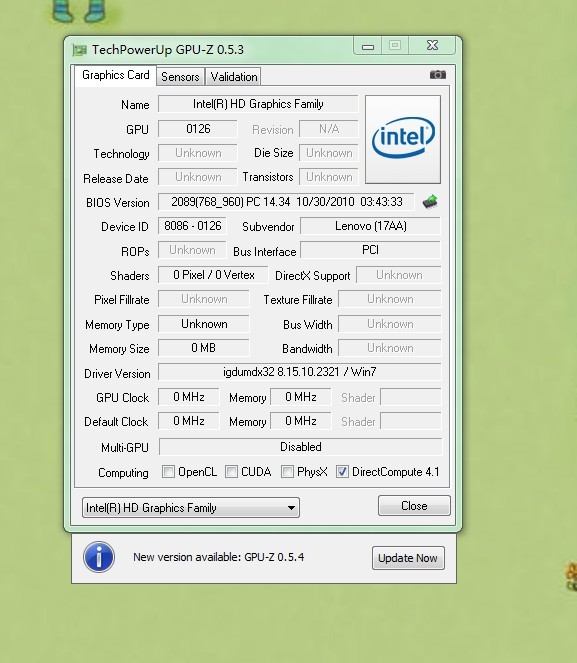Click the GPU Clock row Memory 0 MHz field
Screen dimensions: 577x663
point(301,397)
